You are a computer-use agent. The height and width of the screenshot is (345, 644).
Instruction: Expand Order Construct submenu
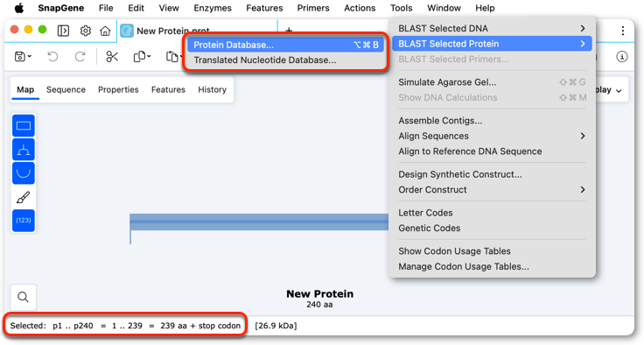pos(583,189)
